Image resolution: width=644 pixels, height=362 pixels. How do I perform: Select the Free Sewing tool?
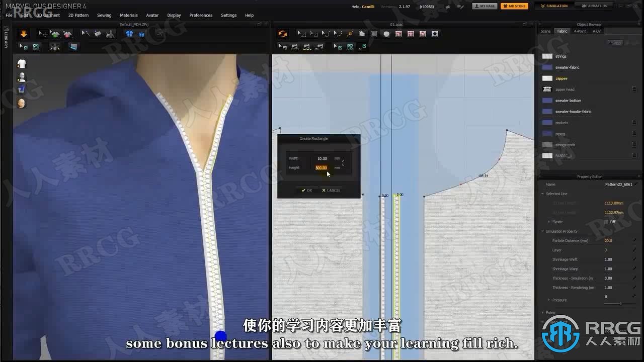pos(307,47)
